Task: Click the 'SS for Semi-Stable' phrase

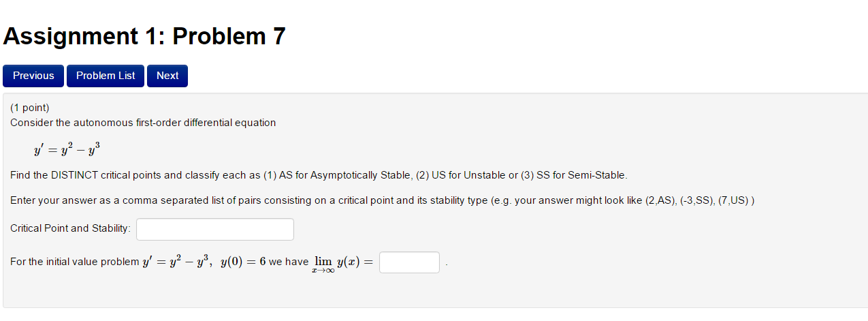Action: tap(581, 175)
